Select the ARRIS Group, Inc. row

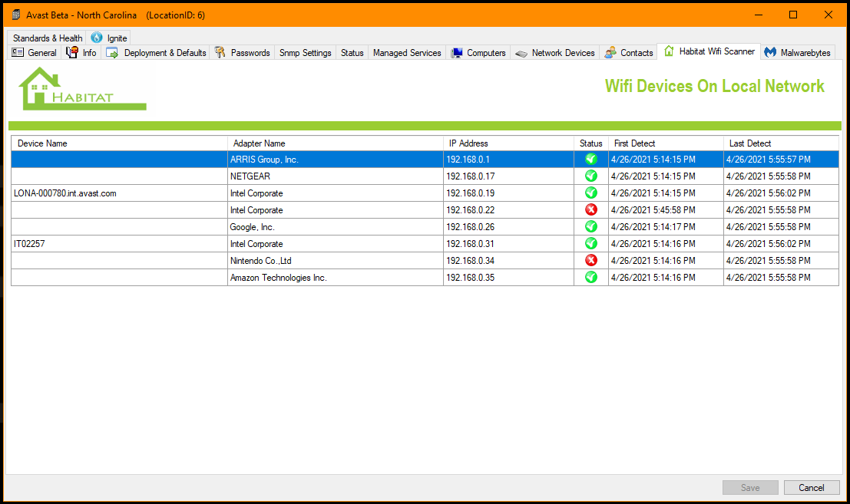coord(425,159)
